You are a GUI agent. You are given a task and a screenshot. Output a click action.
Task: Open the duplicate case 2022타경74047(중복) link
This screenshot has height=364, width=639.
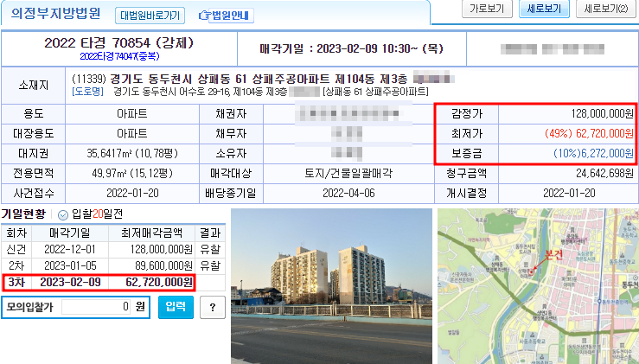119,56
